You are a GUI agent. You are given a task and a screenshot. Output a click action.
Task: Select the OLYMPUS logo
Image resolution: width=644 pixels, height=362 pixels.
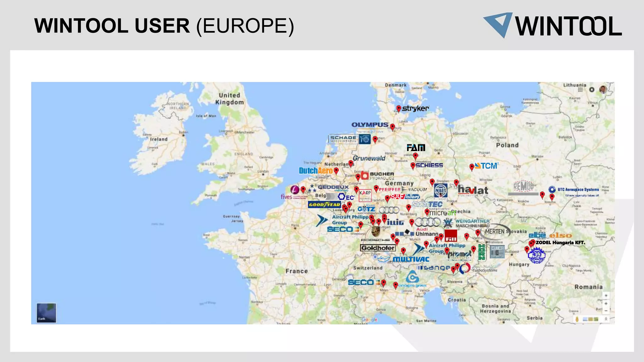[370, 125]
